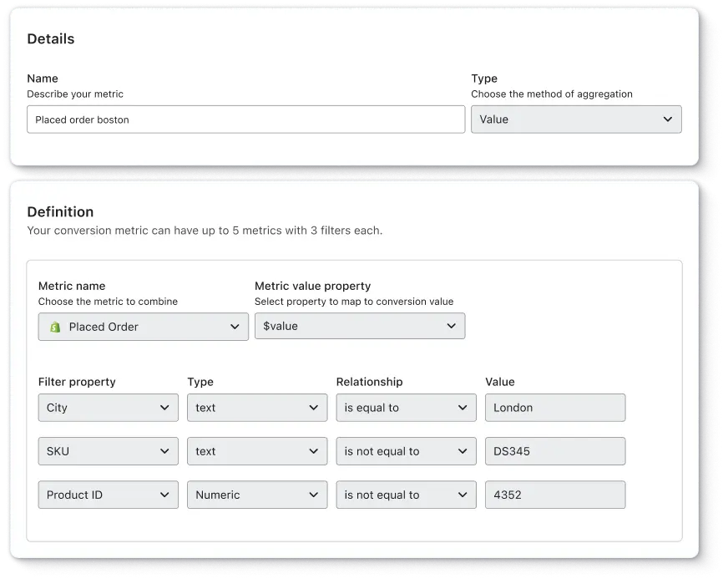Open the City filter property dropdown
This screenshot has width=728, height=584.
pos(109,408)
